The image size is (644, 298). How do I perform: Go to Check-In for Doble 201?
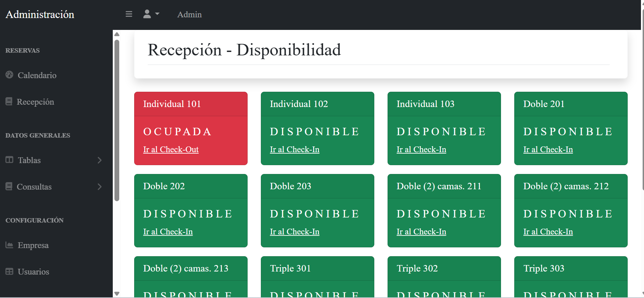coord(548,150)
